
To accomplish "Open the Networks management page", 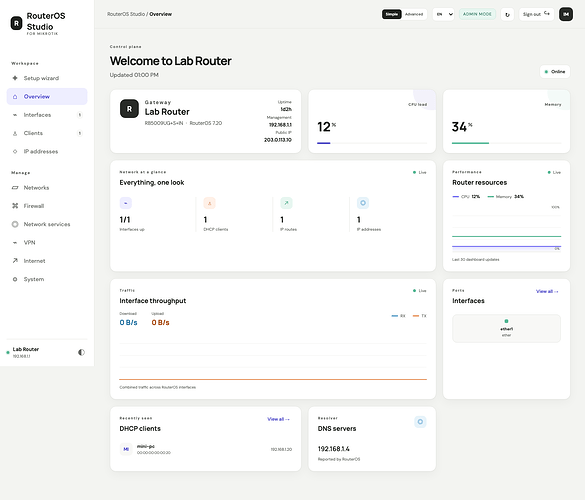I will 47,187.
